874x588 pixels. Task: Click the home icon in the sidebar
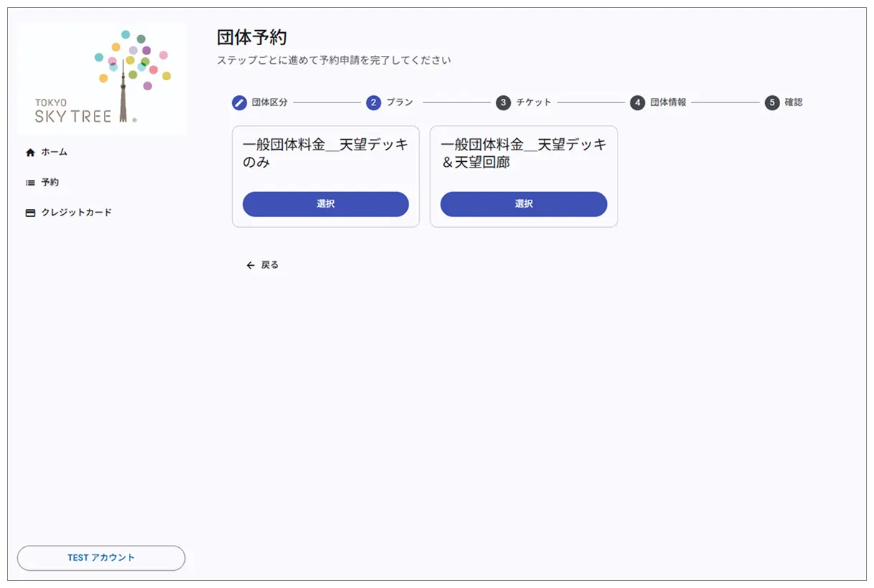30,152
